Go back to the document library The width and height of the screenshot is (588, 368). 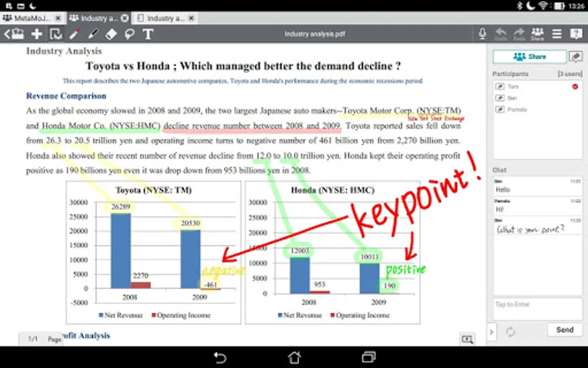point(14,34)
